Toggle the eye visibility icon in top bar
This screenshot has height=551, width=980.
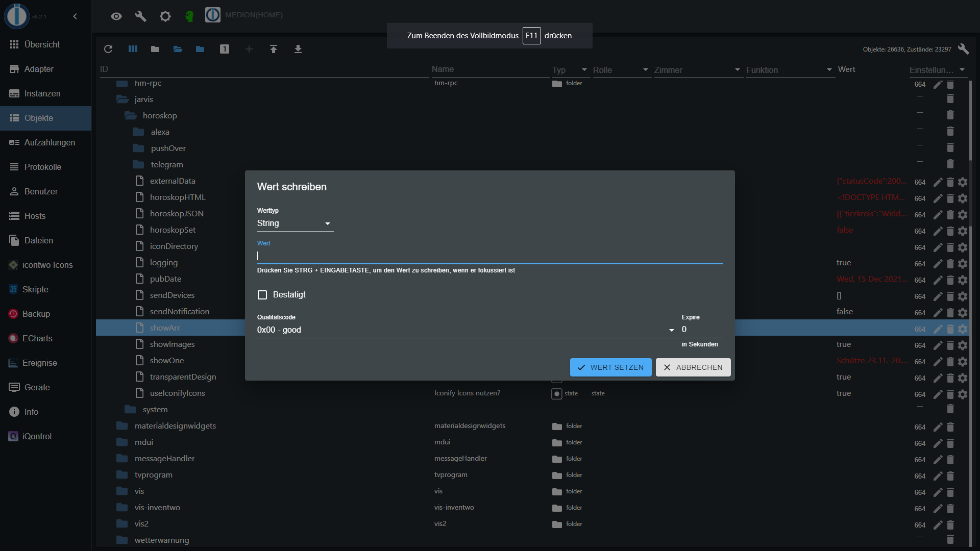tap(116, 16)
